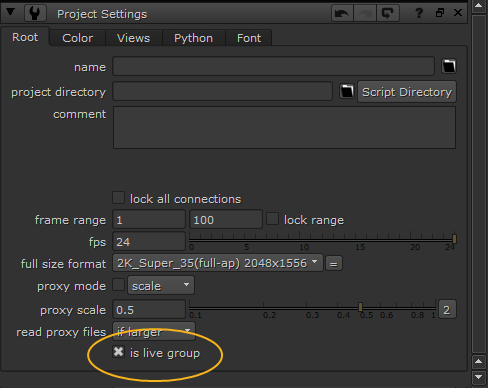Click the Script Directory button
The width and height of the screenshot is (488, 388).
tap(407, 92)
